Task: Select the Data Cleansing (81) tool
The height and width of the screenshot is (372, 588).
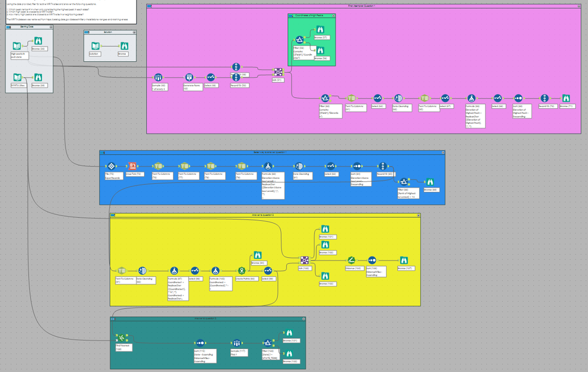Action: [299, 166]
